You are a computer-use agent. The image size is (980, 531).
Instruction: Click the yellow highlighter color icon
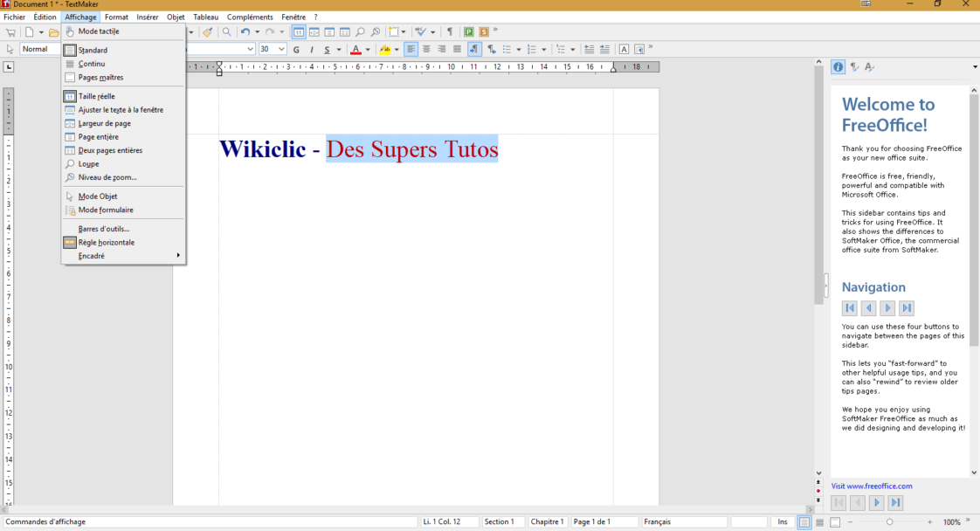[385, 50]
